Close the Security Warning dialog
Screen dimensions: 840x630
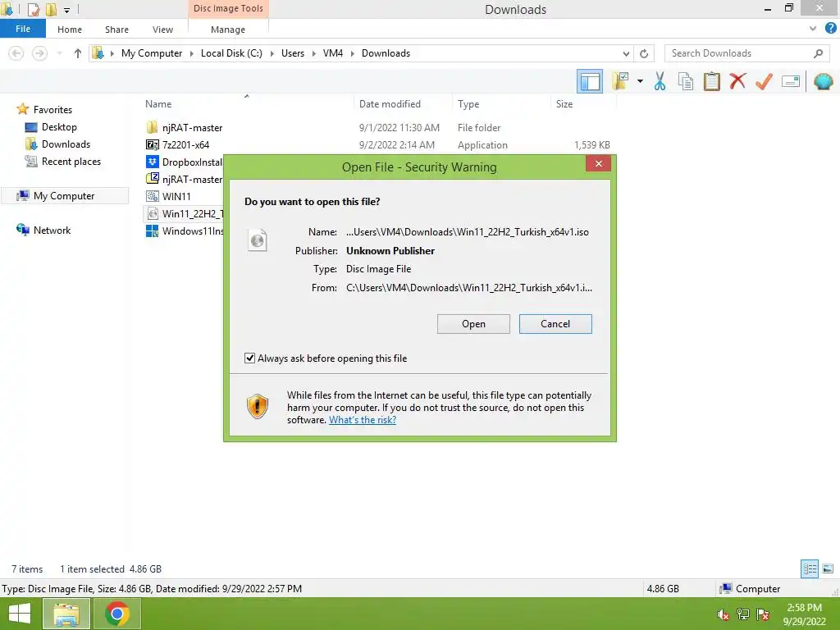tap(598, 163)
